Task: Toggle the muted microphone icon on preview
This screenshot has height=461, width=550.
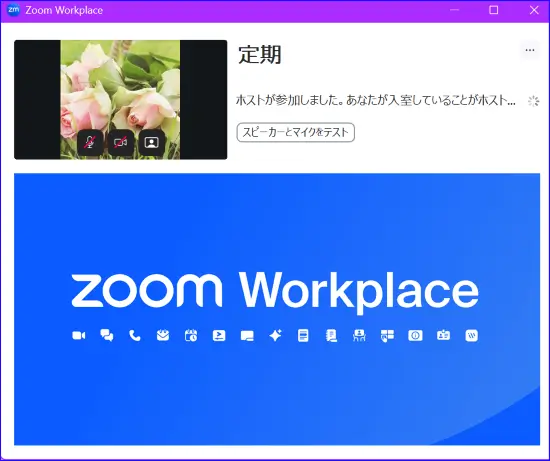Action: [90, 142]
